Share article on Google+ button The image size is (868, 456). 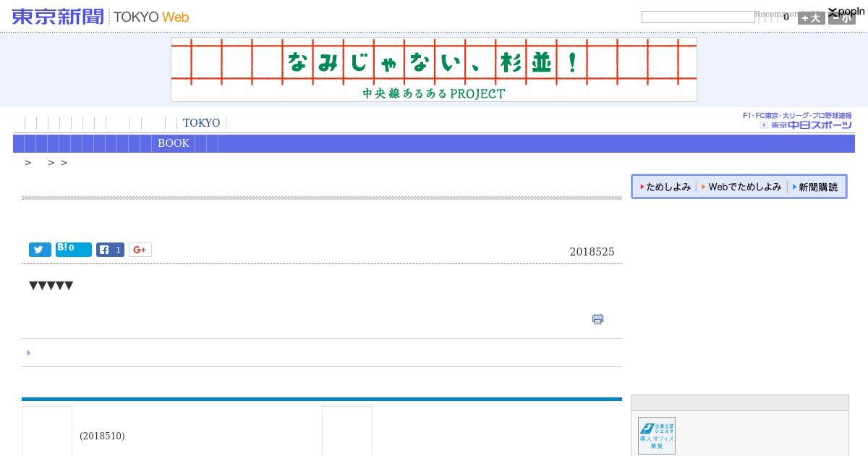[x=140, y=250]
